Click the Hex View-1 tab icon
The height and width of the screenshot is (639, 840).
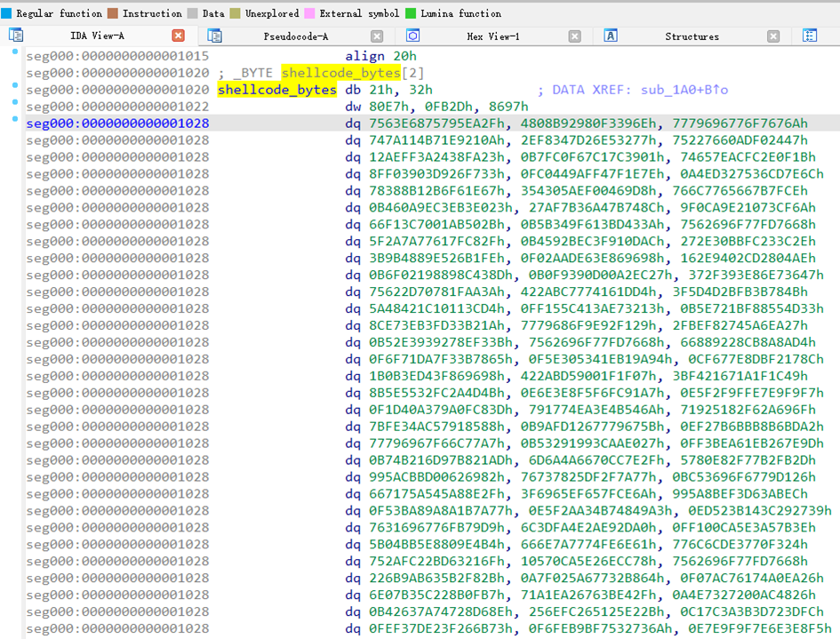pos(413,36)
